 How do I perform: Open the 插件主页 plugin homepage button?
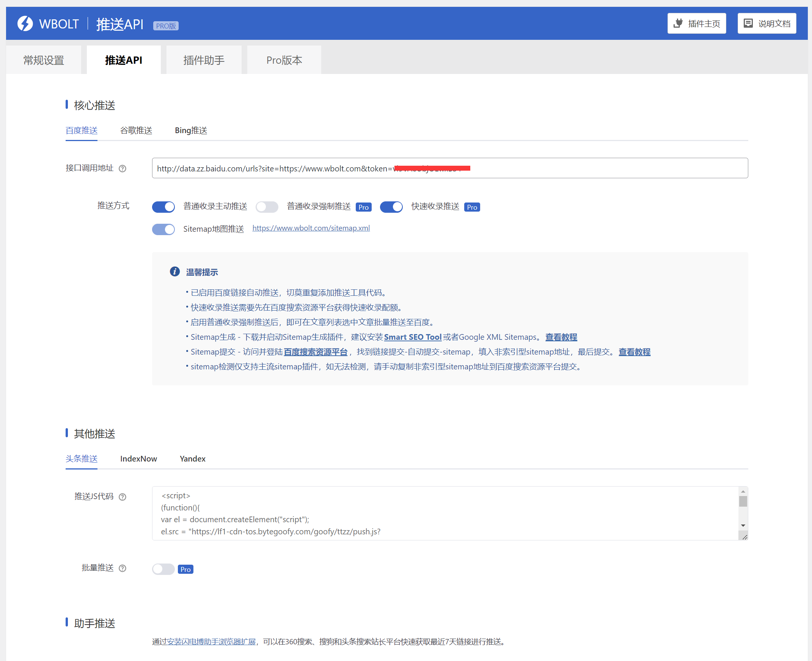click(697, 24)
